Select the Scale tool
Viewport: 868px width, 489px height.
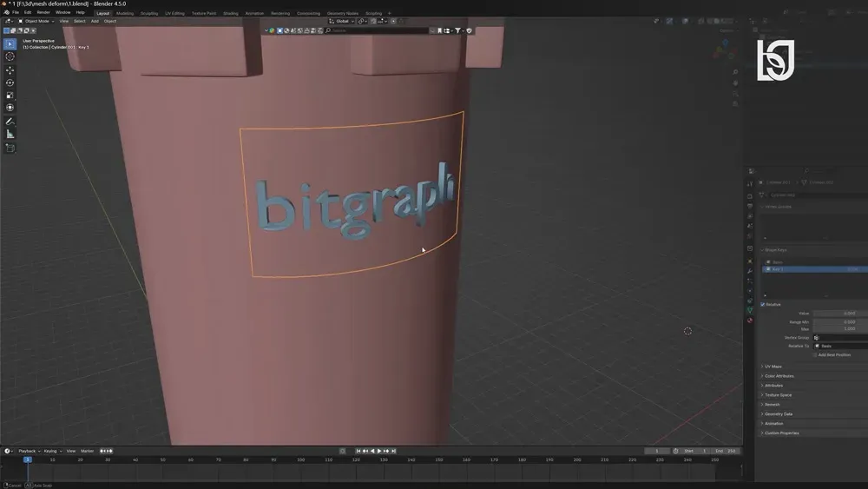pos(10,96)
